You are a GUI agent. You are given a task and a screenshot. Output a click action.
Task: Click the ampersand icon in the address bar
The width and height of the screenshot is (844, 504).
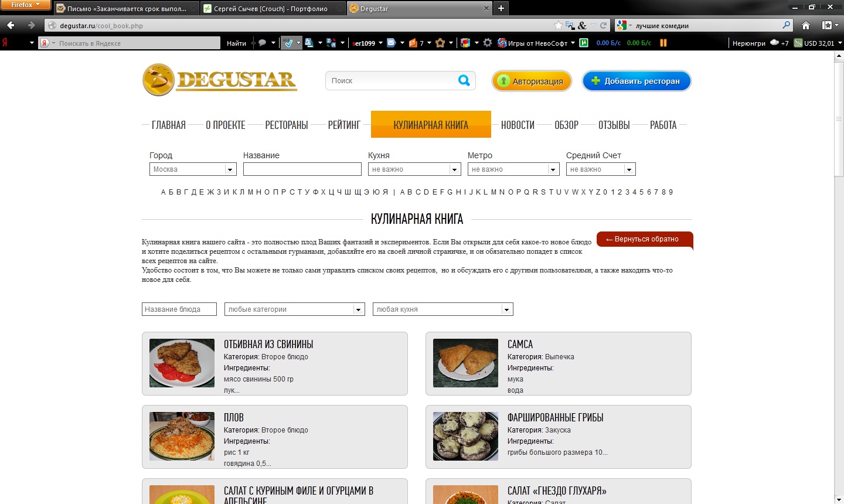[x=582, y=25]
